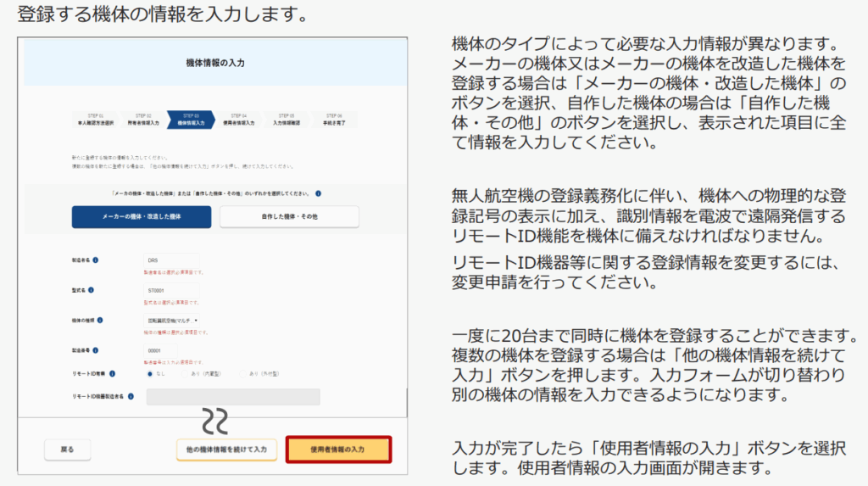The width and height of the screenshot is (868, 486).
Task: Click error text 製造番号は入力必須項目です
Action: [174, 362]
